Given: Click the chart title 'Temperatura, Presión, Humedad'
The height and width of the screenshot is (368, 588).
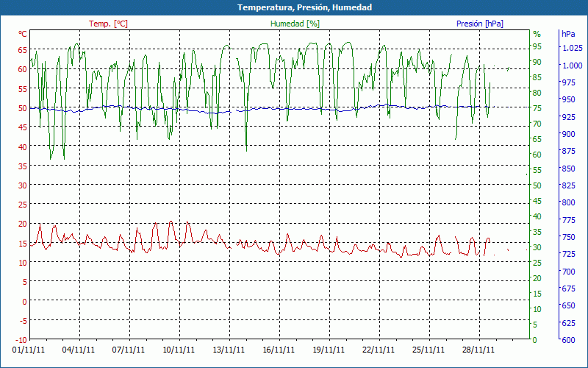Looking at the screenshot, I should coord(304,7).
